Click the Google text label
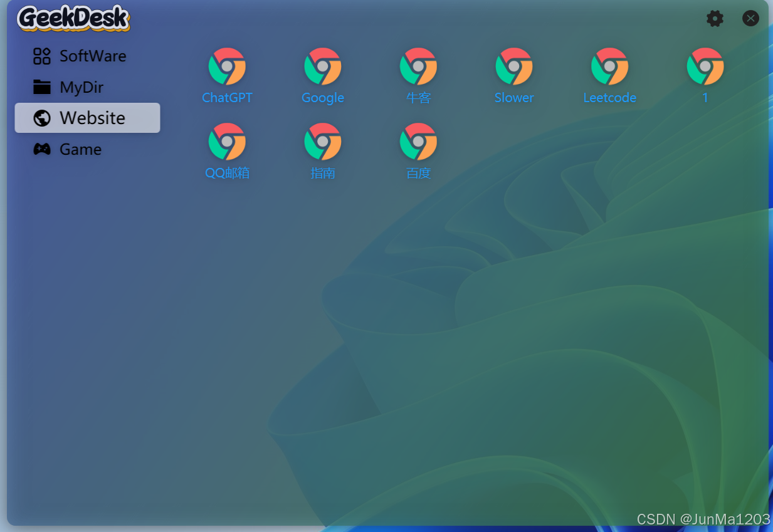This screenshot has height=532, width=773. click(x=323, y=98)
